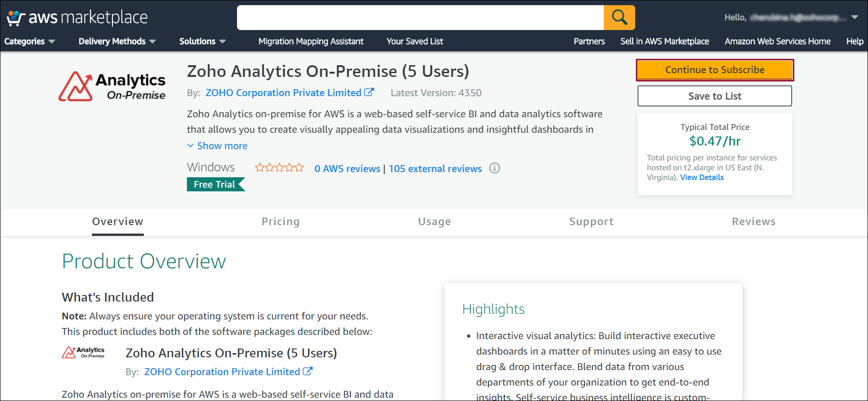
Task: Open the Usage tab
Action: (x=434, y=222)
